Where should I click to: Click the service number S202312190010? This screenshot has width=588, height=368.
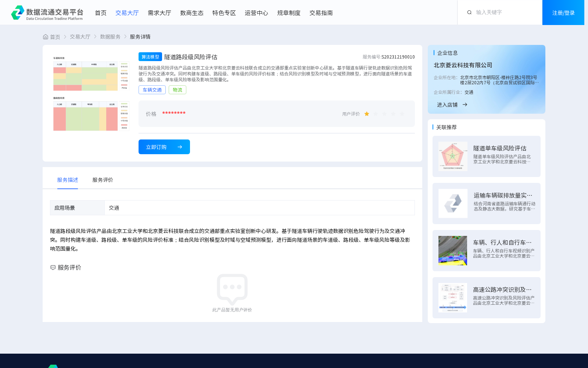(x=398, y=57)
